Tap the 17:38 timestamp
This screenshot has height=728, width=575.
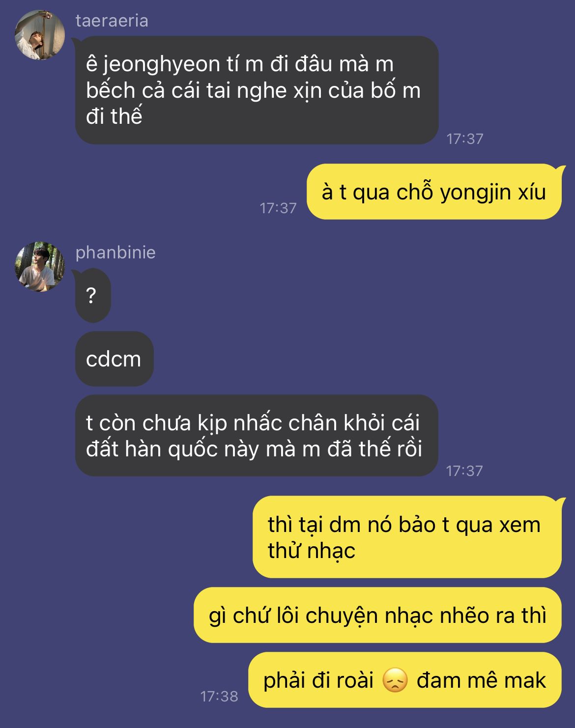pos(219,696)
